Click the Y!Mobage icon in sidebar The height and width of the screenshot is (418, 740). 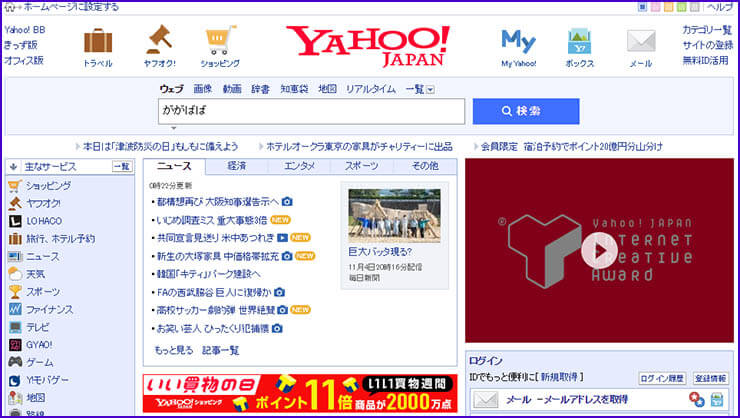(x=15, y=380)
